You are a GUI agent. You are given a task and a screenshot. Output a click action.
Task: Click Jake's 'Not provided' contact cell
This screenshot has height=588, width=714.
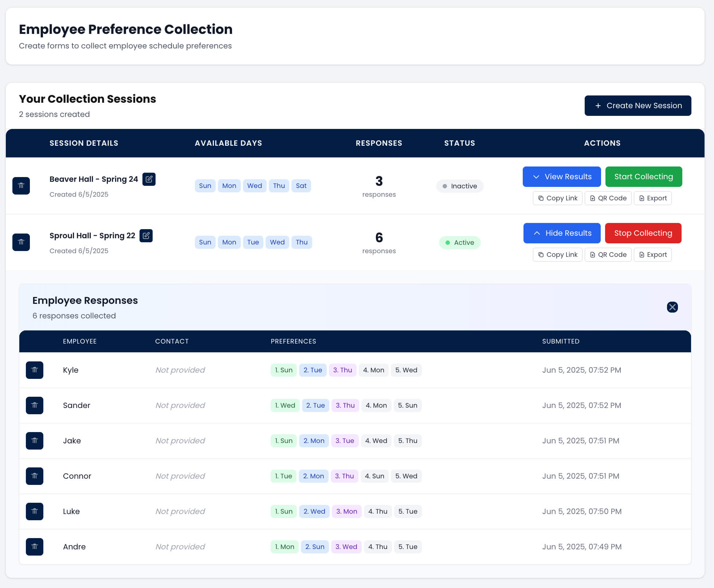(180, 441)
